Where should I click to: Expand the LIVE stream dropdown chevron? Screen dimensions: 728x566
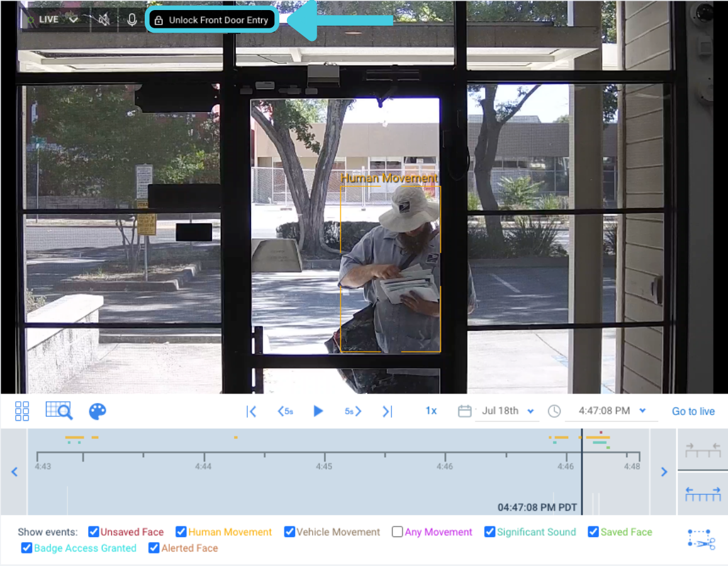coord(74,19)
